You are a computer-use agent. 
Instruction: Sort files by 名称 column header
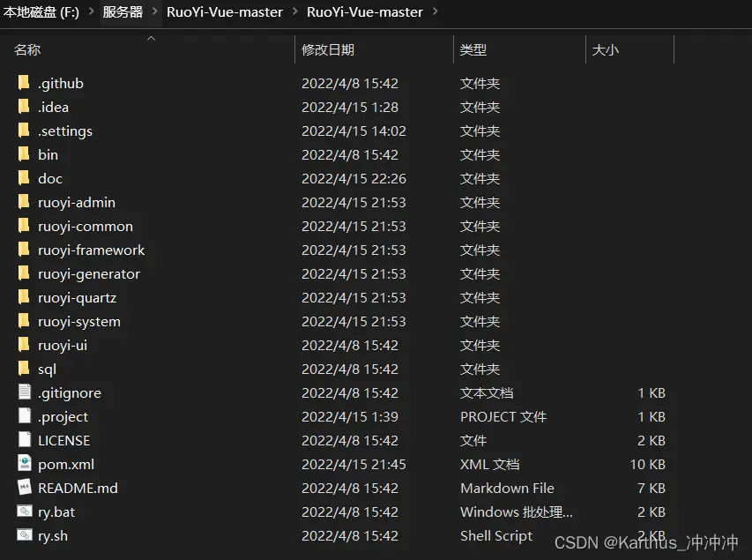[x=27, y=50]
